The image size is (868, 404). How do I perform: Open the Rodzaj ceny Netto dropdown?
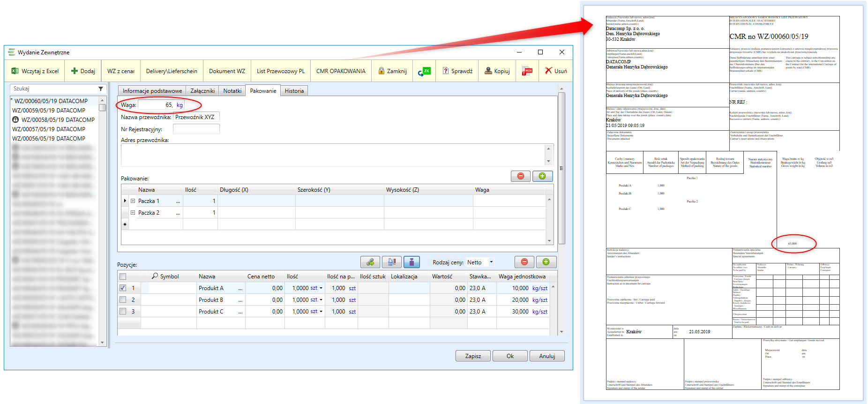coord(491,262)
